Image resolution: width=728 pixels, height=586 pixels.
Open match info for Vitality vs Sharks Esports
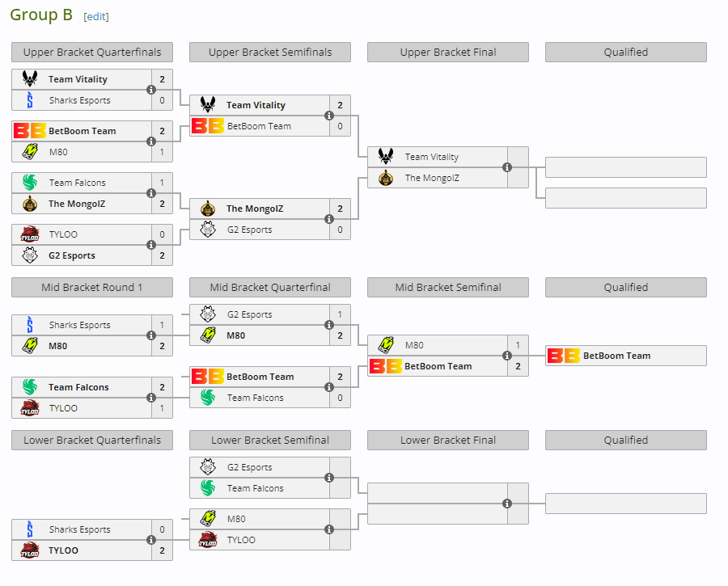[x=151, y=90]
